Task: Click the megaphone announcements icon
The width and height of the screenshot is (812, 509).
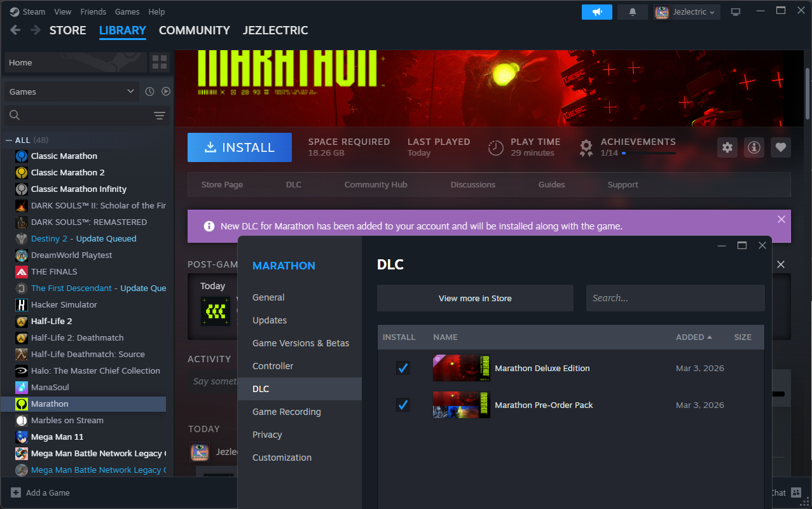Action: pos(596,12)
